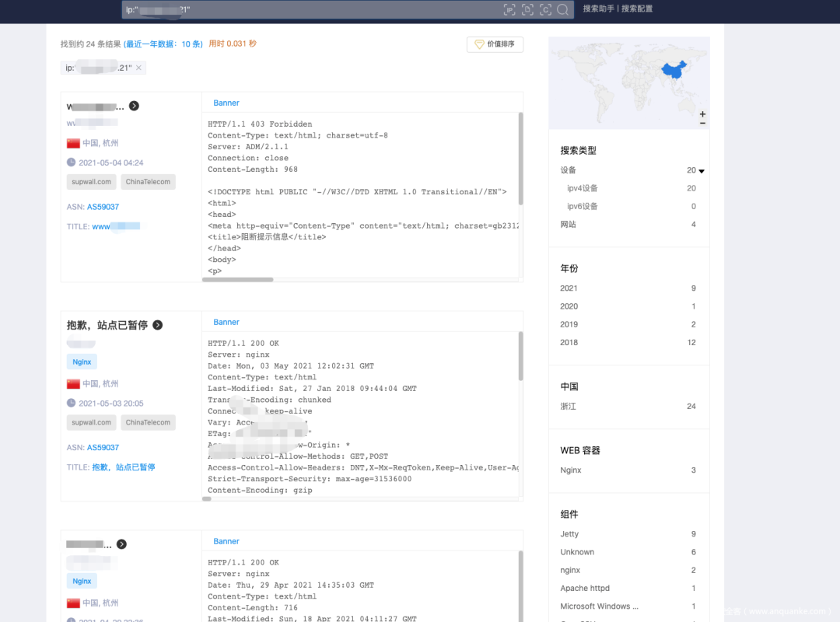Filter results by year 2021 in the sidebar
This screenshot has width=840, height=622.
(x=569, y=288)
